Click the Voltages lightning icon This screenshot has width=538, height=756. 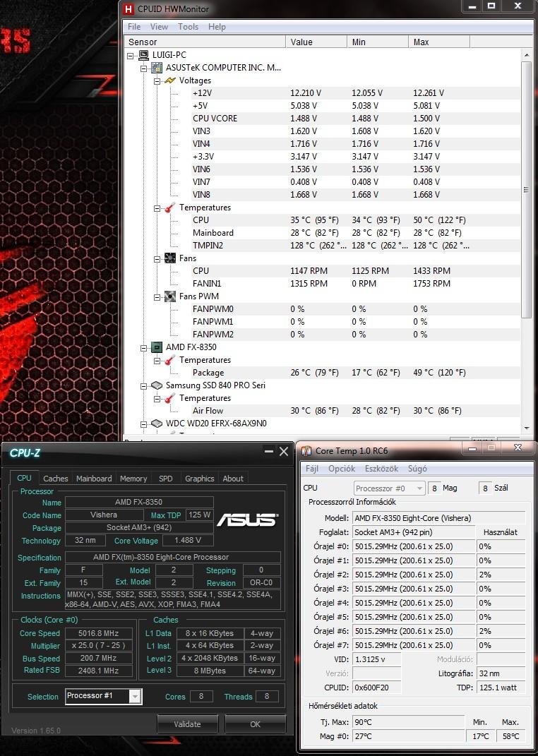[x=169, y=80]
